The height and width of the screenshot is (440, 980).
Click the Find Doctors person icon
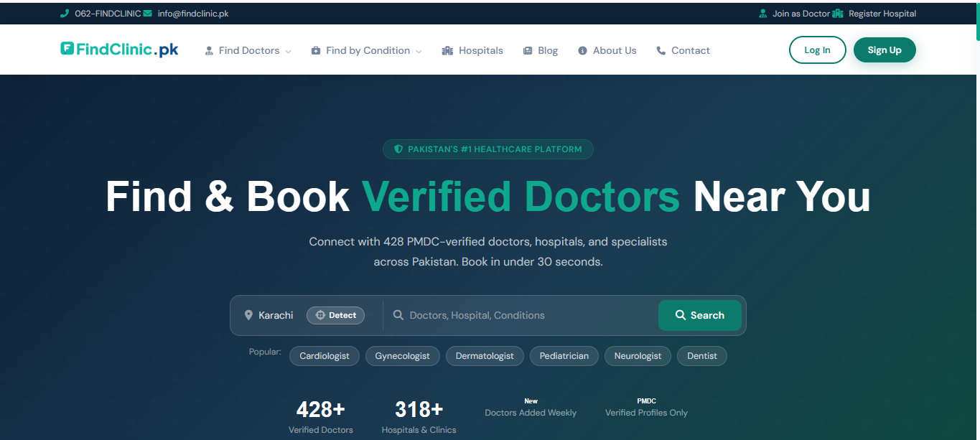(209, 51)
